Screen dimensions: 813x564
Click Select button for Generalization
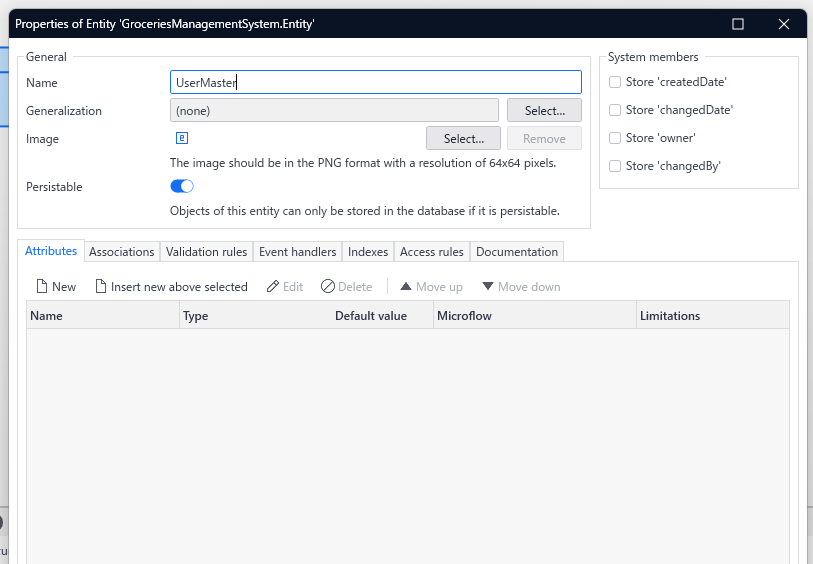[544, 110]
